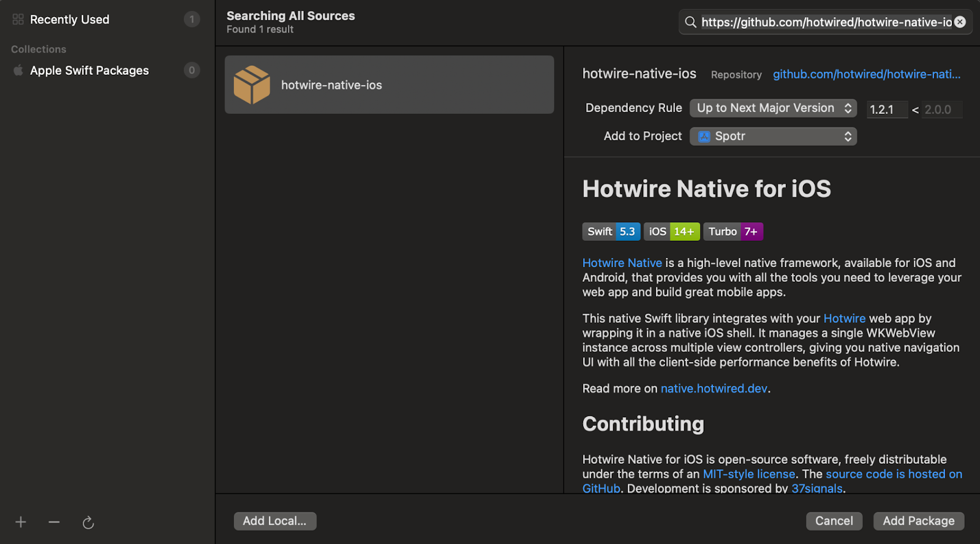Open the Dependency Rule dropdown

pos(773,108)
